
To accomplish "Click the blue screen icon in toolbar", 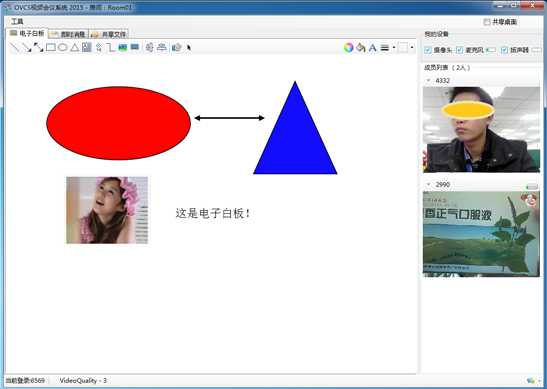I will click(x=135, y=47).
